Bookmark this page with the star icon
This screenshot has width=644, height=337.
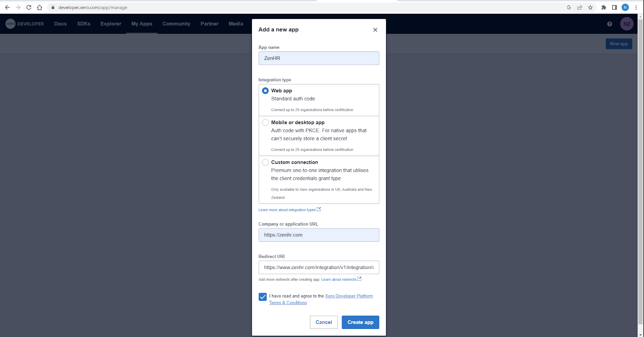point(590,7)
